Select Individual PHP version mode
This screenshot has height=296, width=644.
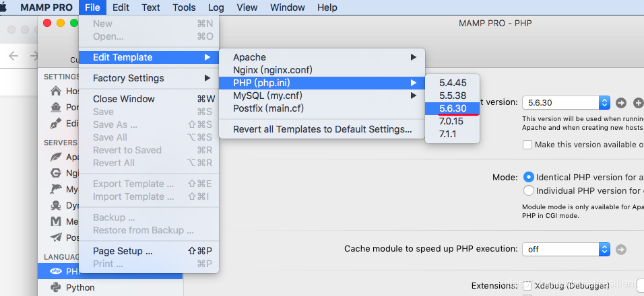click(529, 190)
